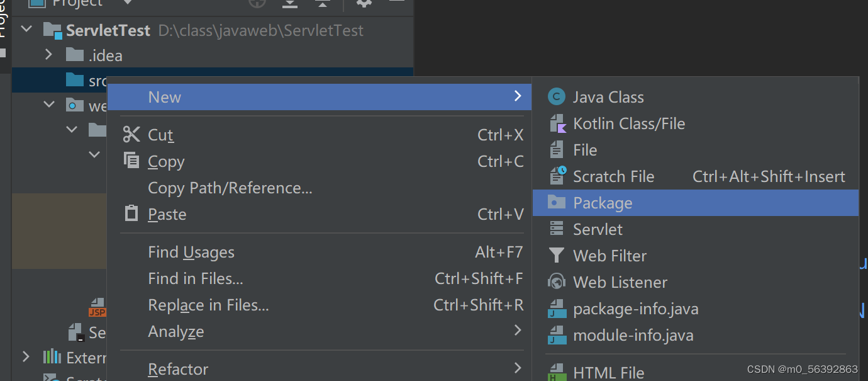Image resolution: width=868 pixels, height=381 pixels.
Task: Create a new Web Listener
Action: point(695,282)
